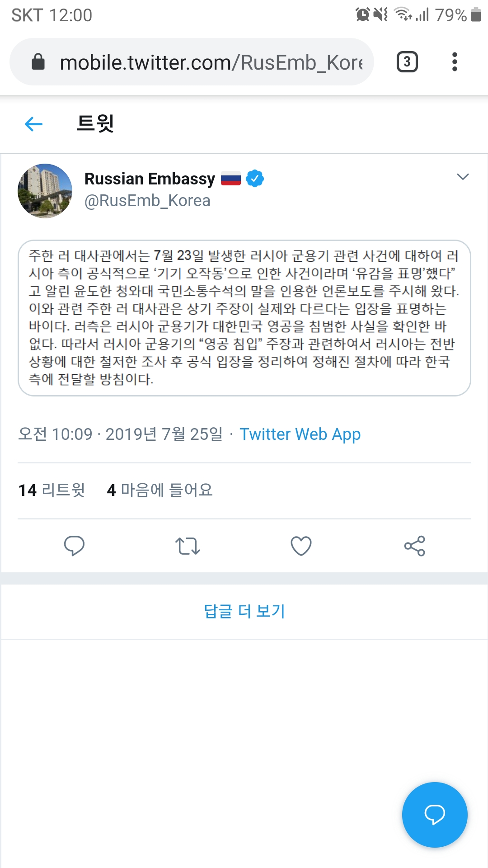This screenshot has width=488, height=868.
Task: Retweet the Russian Embassy tweet
Action: coord(188,546)
